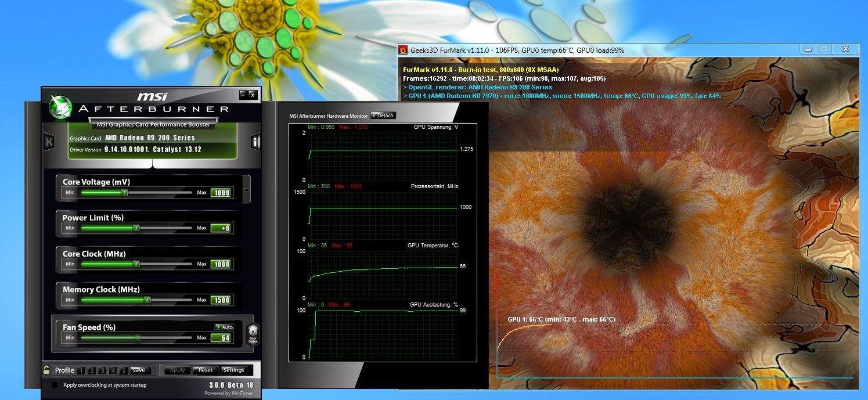The width and height of the screenshot is (868, 400).
Task: Select profile slot 3
Action: pyautogui.click(x=103, y=370)
